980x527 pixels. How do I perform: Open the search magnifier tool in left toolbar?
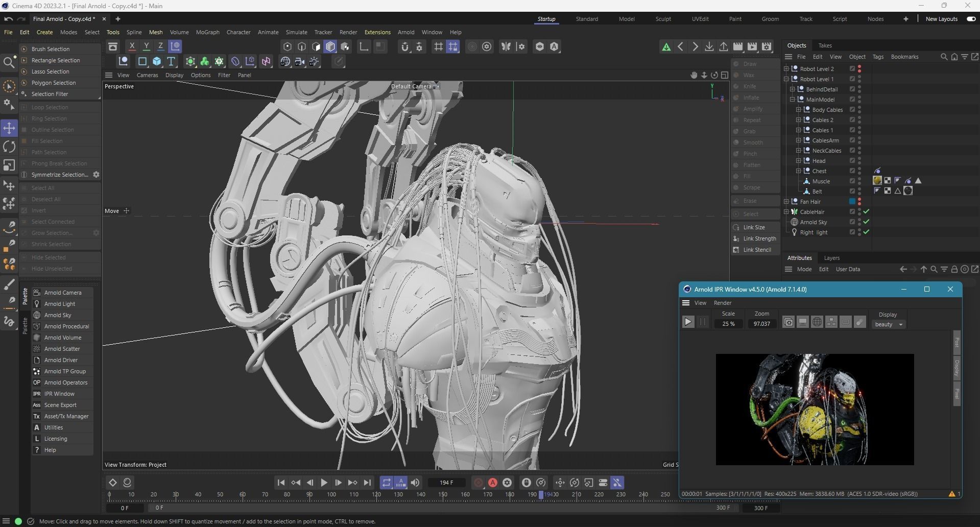click(x=9, y=63)
